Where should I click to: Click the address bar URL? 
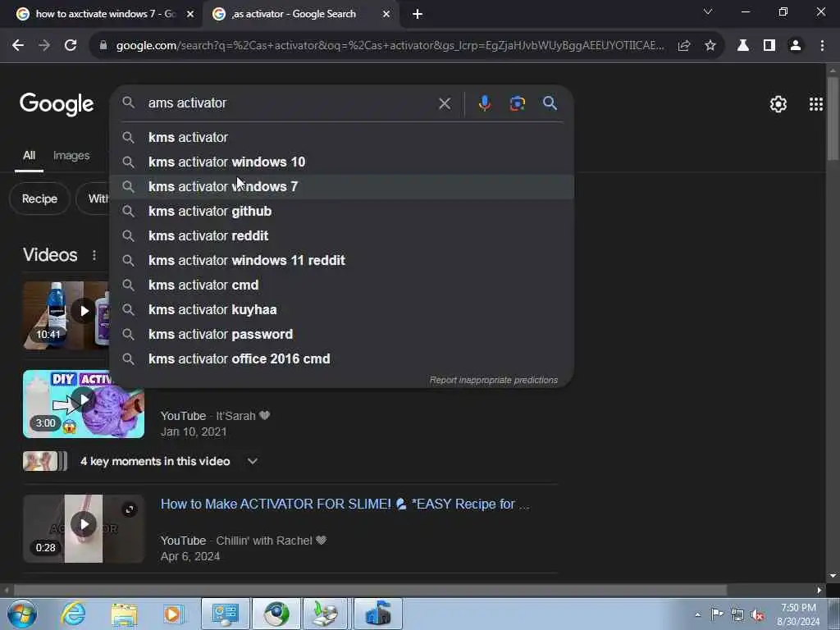pyautogui.click(x=390, y=46)
